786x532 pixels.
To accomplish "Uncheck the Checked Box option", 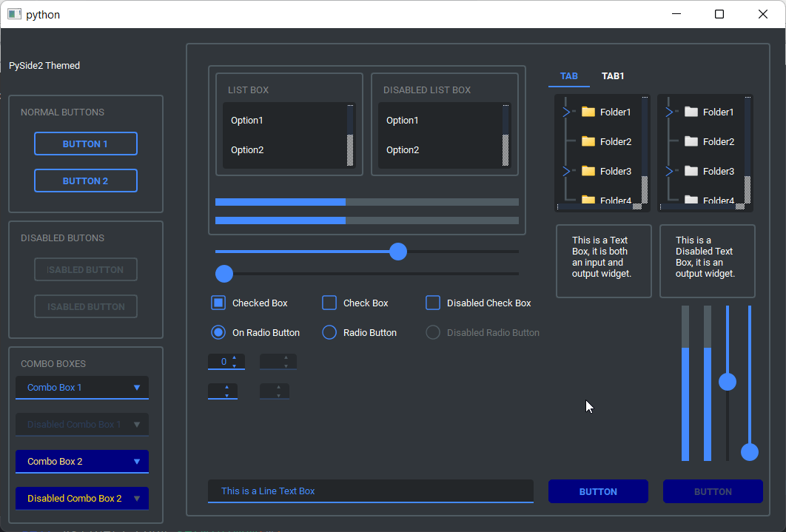I will coord(218,303).
